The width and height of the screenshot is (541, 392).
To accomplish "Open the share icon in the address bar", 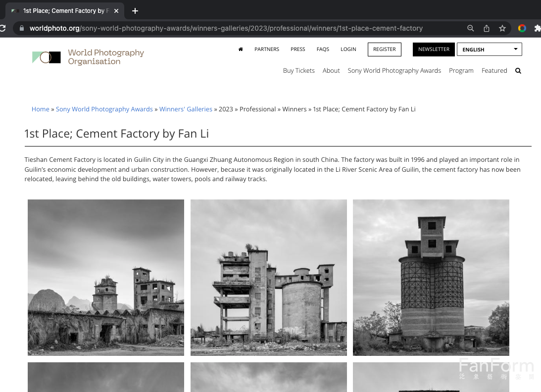I will click(487, 28).
